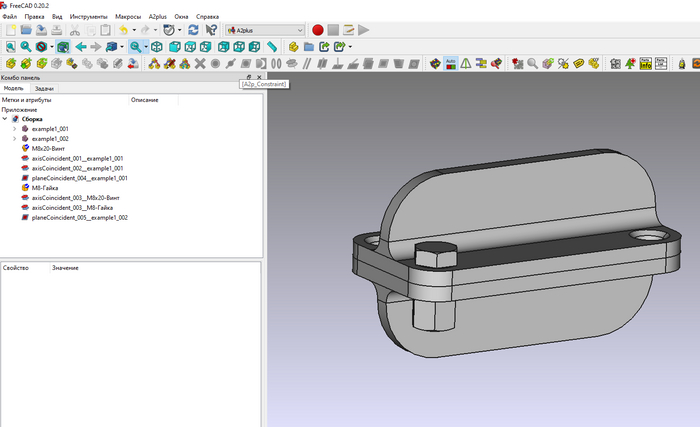
Task: Collapse the Сборка tree node
Action: tap(5, 119)
